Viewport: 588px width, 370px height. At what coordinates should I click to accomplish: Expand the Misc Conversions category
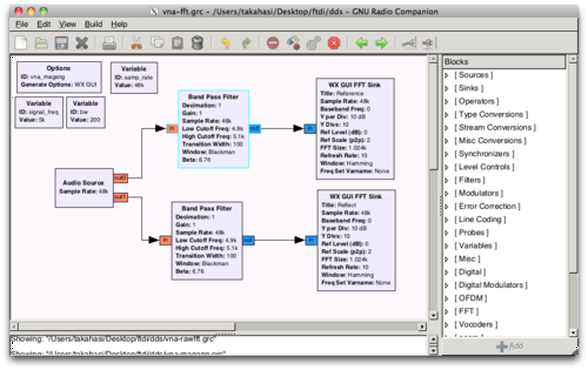click(447, 141)
